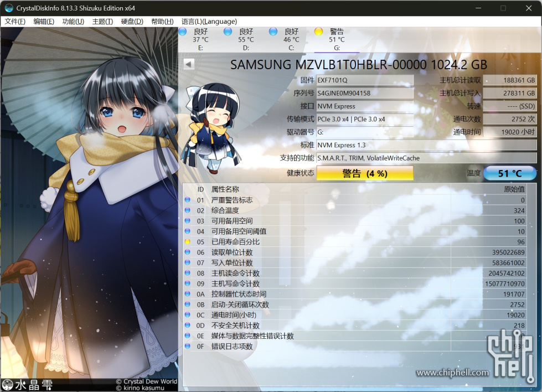Click the drive letter field G:
Screen dimensions: 542x392
click(x=365, y=132)
